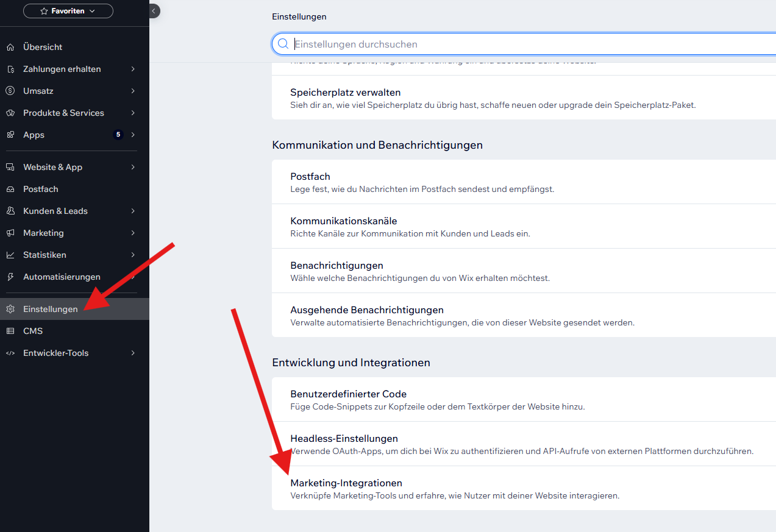Open Marketing-Integrationen settings
Screen dimensions: 776x532
tap(346, 483)
